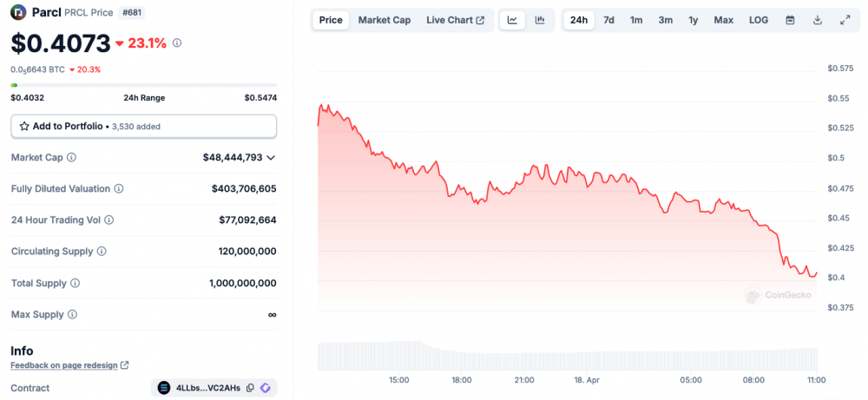
Task: Open the Feedback on page redesign link
Action: coord(64,365)
